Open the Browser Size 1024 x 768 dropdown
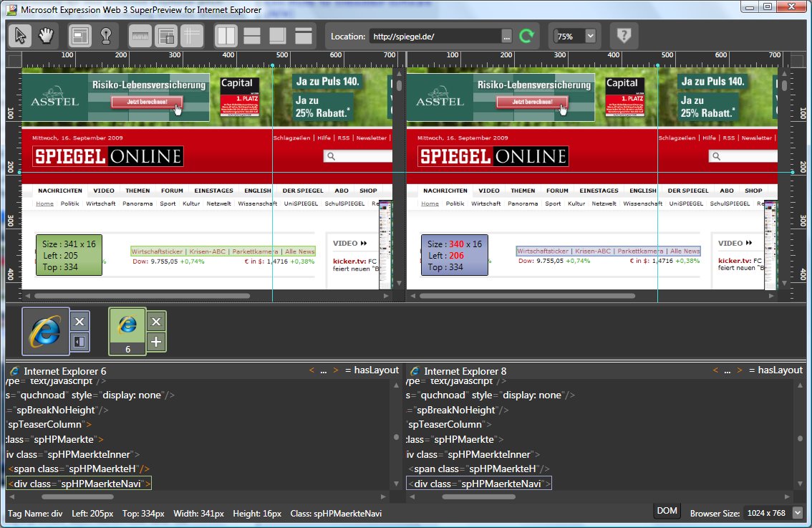 click(798, 513)
